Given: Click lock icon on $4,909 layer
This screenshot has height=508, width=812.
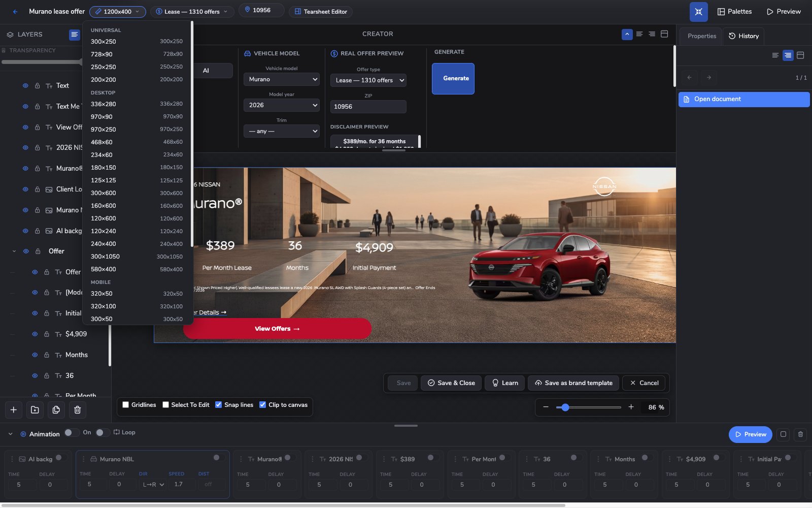Looking at the screenshot, I should (x=47, y=334).
